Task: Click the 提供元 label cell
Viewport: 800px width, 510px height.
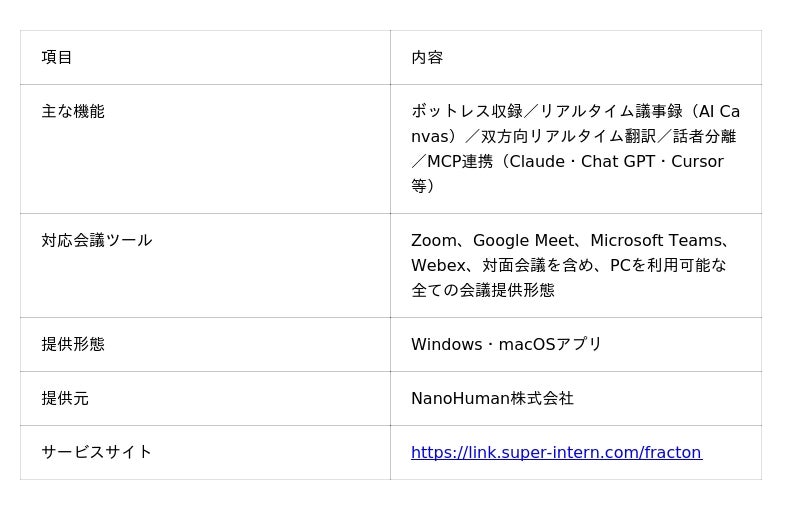Action: [205, 398]
